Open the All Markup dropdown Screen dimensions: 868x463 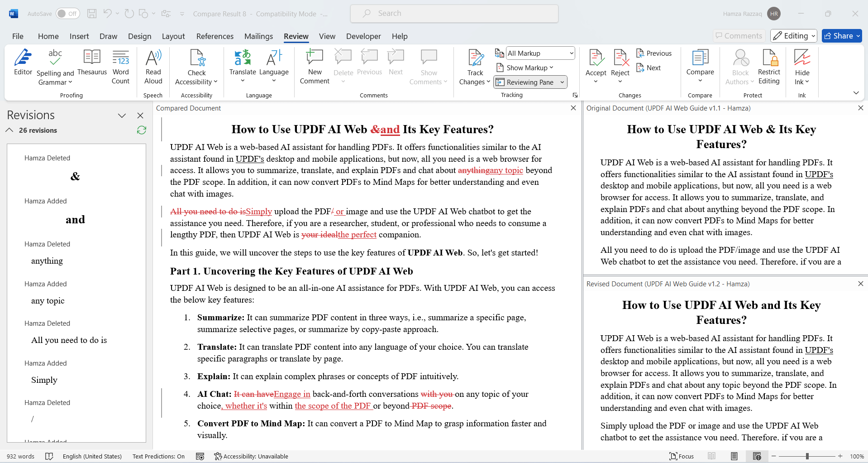click(540, 53)
